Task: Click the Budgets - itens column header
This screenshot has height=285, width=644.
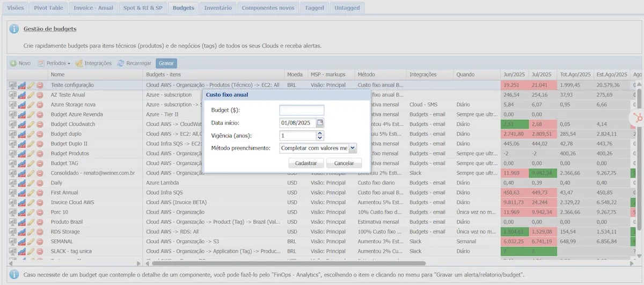Action: 214,75
